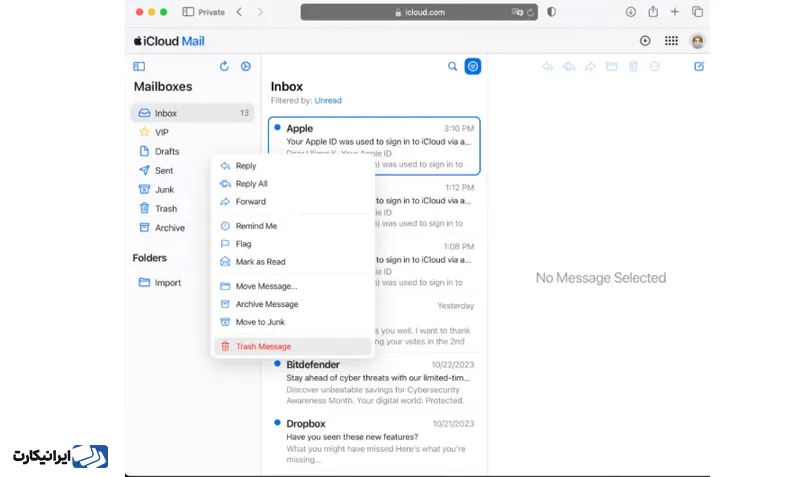The height and width of the screenshot is (477, 800).
Task: Toggle the Safari sidebar button
Action: 188,12
